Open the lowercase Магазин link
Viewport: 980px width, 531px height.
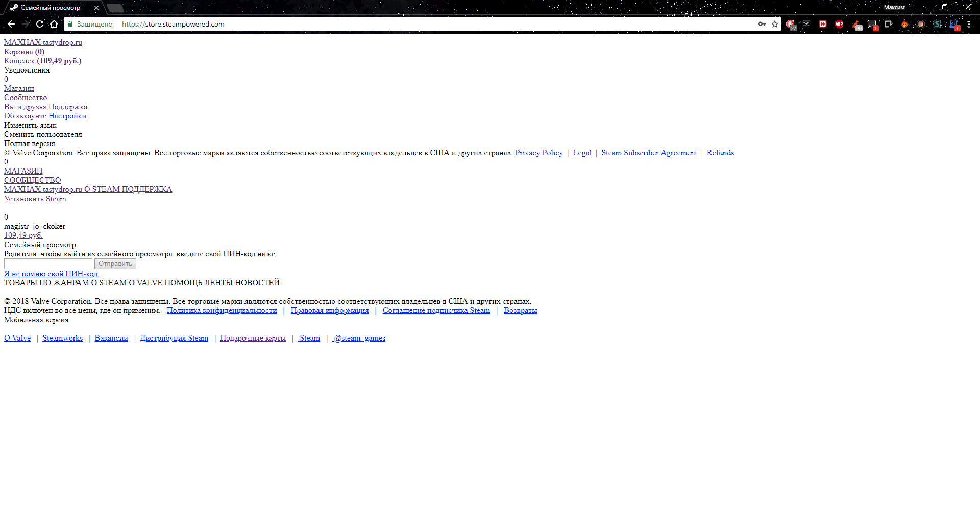point(19,88)
